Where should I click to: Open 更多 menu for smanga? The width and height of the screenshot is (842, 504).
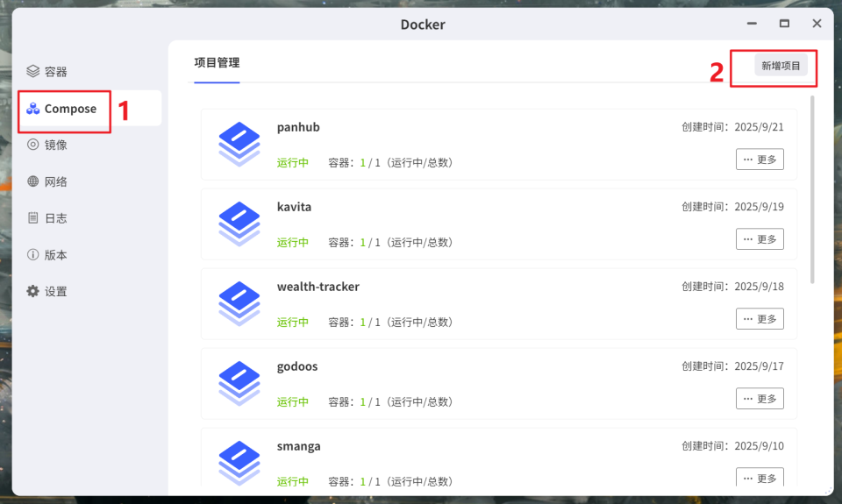coord(760,477)
